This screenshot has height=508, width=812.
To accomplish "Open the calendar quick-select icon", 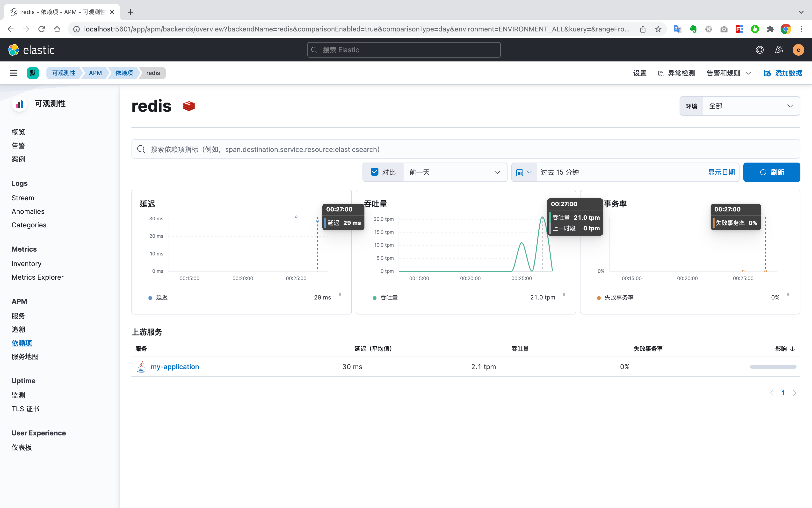I will point(519,172).
